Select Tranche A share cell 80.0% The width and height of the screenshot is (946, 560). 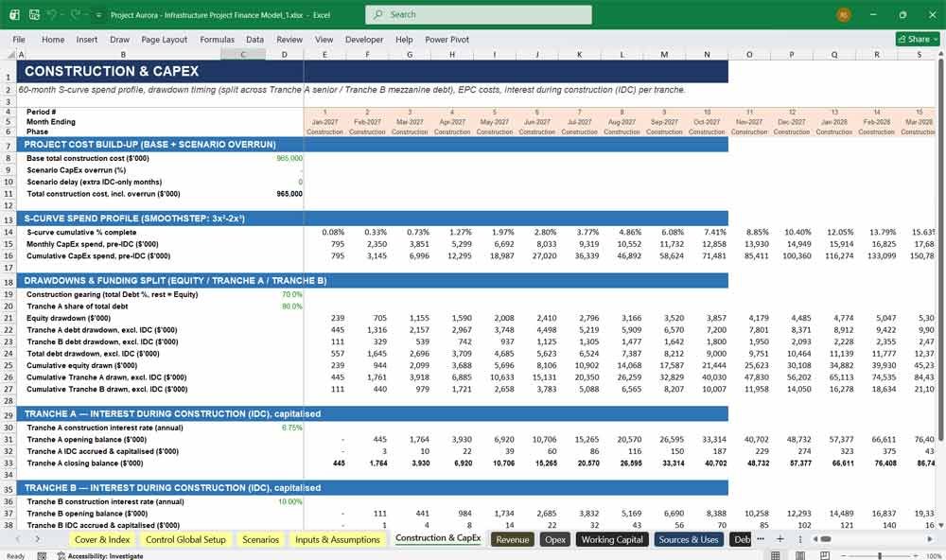pyautogui.click(x=284, y=306)
